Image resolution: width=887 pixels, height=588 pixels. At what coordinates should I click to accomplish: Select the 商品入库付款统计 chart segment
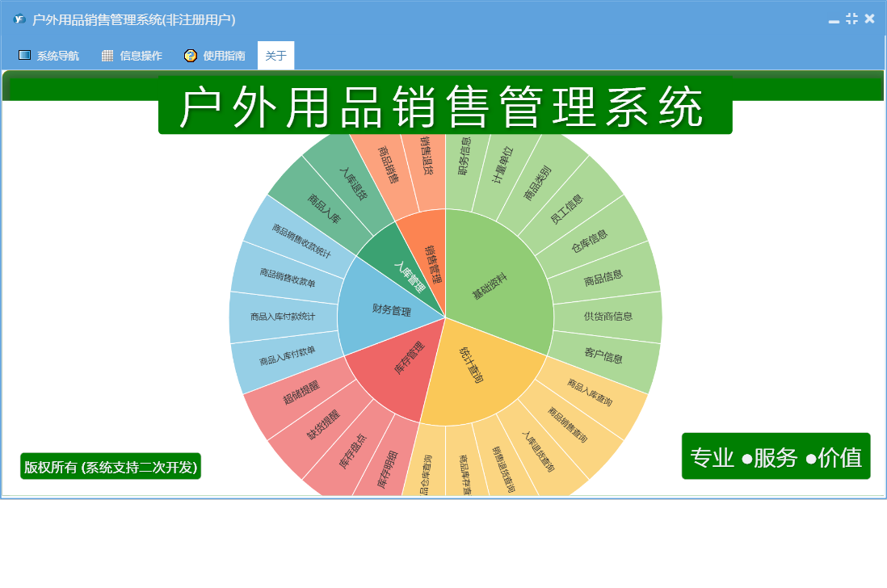[x=283, y=317]
